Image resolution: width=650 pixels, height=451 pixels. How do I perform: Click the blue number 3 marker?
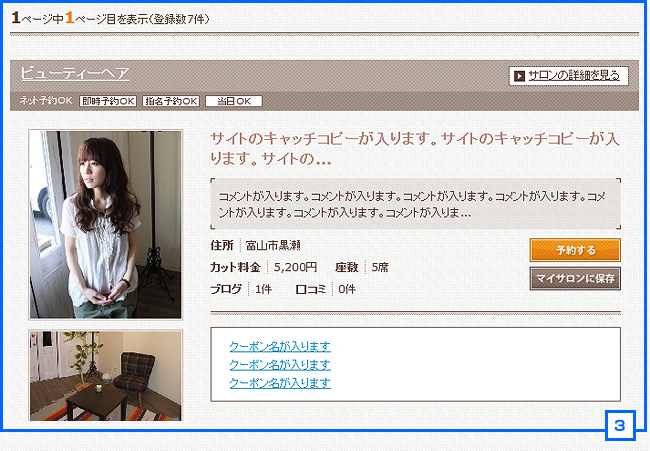pos(620,425)
